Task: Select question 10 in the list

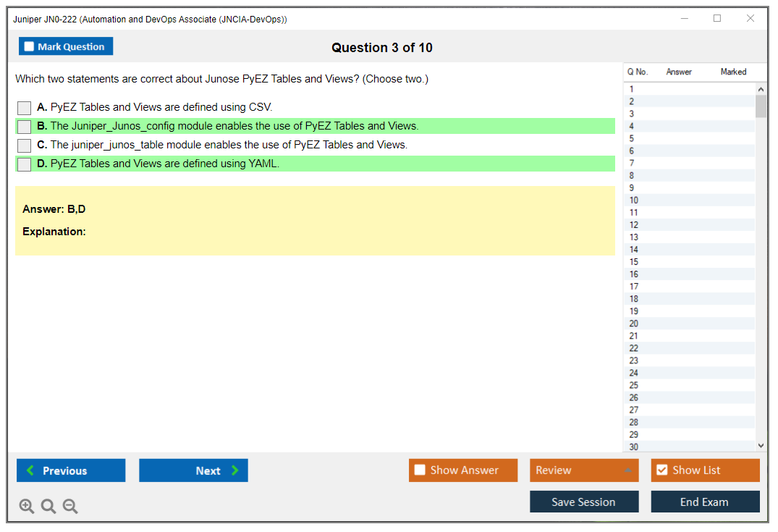Action: pyautogui.click(x=634, y=200)
